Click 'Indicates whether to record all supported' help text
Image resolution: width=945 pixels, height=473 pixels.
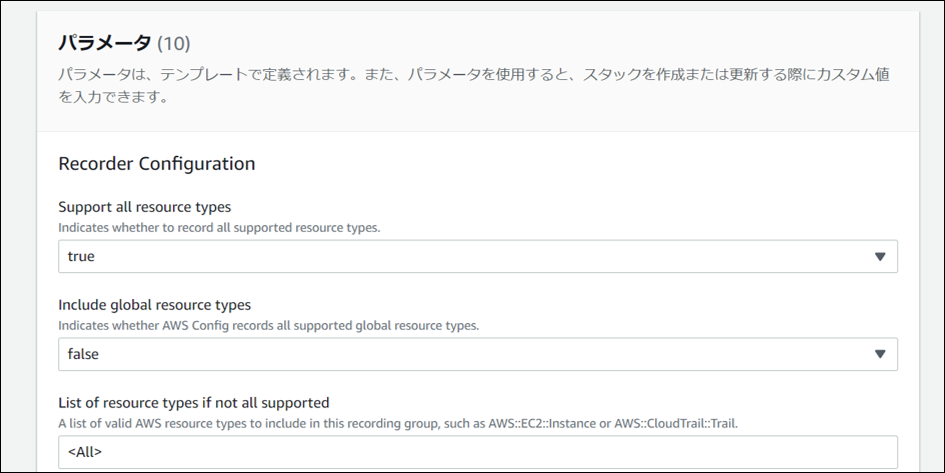click(219, 227)
